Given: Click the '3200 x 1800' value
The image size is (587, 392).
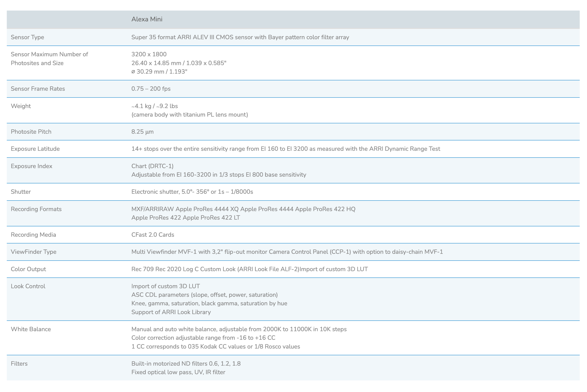Looking at the screenshot, I should [149, 54].
